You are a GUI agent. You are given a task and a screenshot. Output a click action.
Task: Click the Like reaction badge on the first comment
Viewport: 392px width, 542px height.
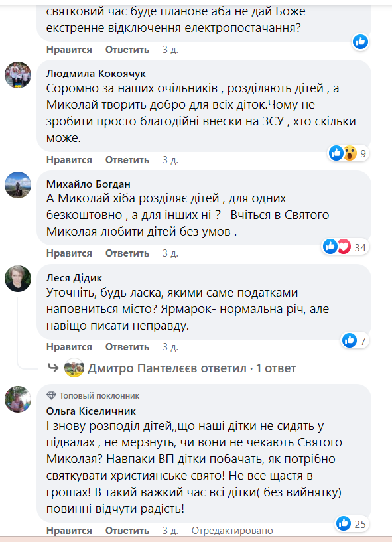360,42
